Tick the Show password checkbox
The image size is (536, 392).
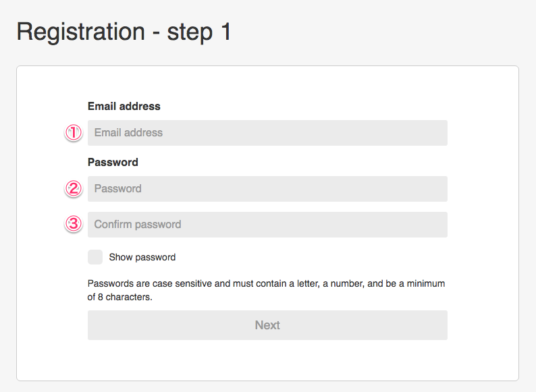pos(95,257)
